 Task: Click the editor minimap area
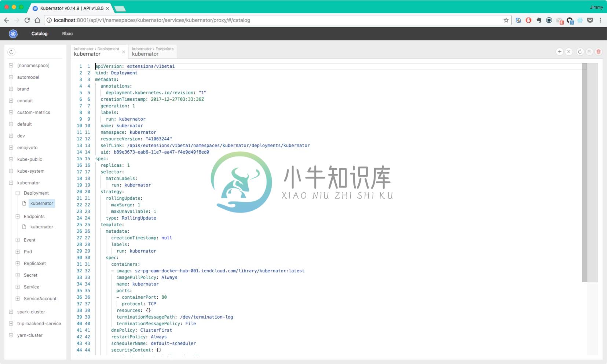pos(593,209)
